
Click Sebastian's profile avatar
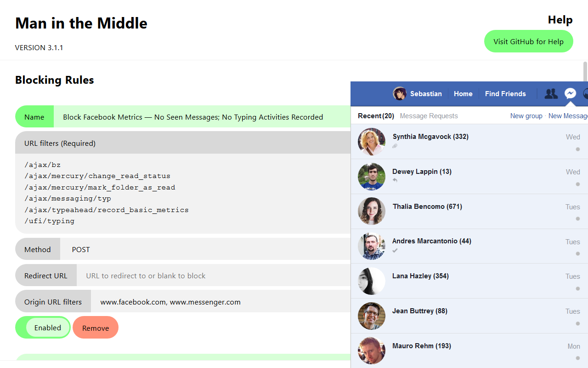(x=400, y=94)
